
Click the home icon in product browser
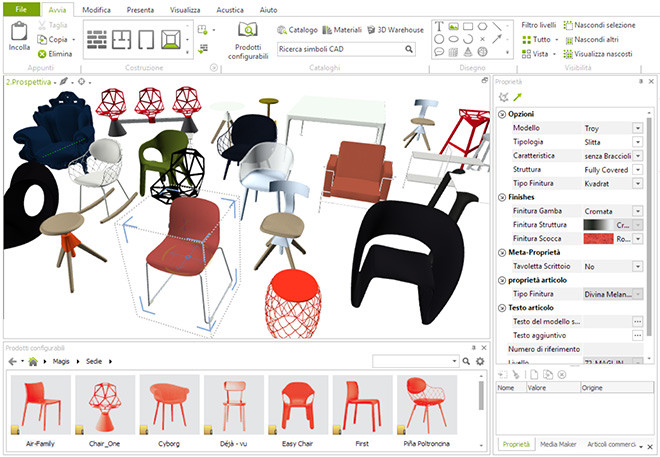tap(33, 361)
